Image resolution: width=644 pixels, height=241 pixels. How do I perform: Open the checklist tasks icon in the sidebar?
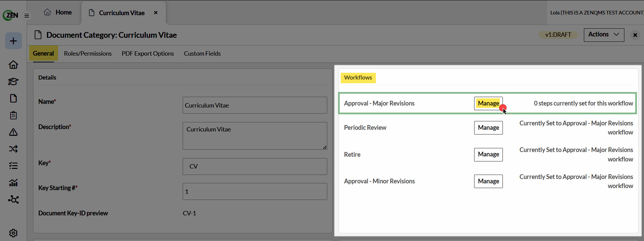point(14,165)
